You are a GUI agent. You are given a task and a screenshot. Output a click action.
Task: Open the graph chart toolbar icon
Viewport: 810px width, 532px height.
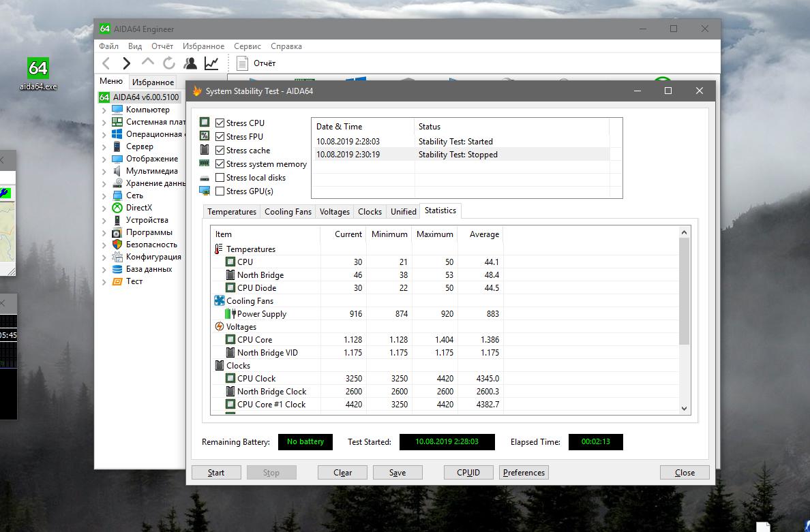(x=211, y=63)
